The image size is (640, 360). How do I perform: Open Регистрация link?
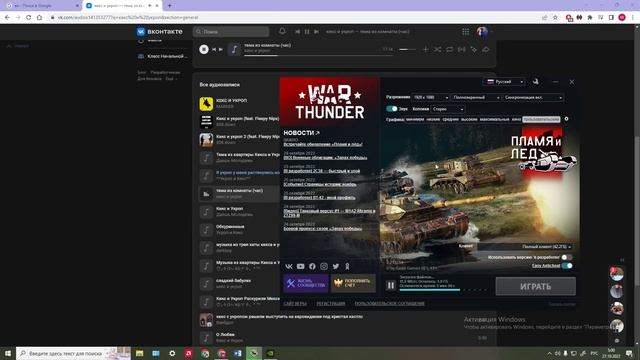tap(331, 304)
